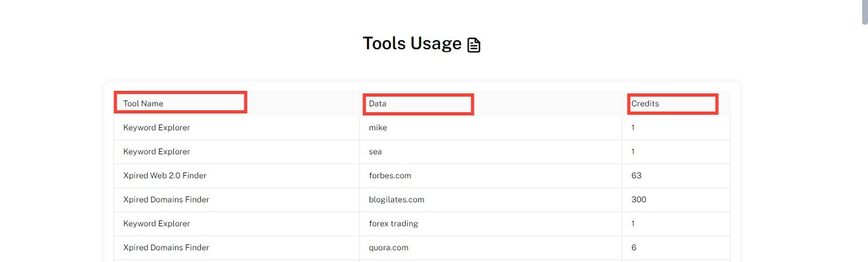868x262 pixels.
Task: Click the document icon beside Tools Usage
Action: [x=474, y=45]
